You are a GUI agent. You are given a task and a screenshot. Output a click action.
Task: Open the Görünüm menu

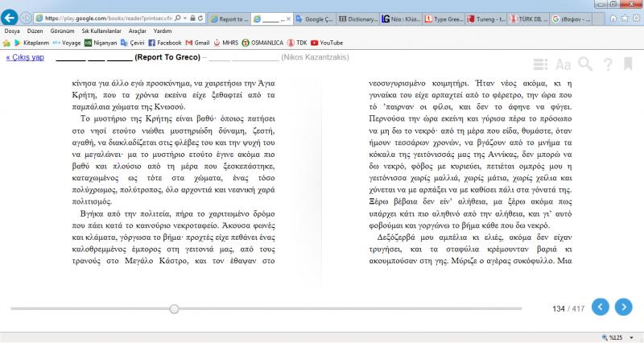coord(63,31)
